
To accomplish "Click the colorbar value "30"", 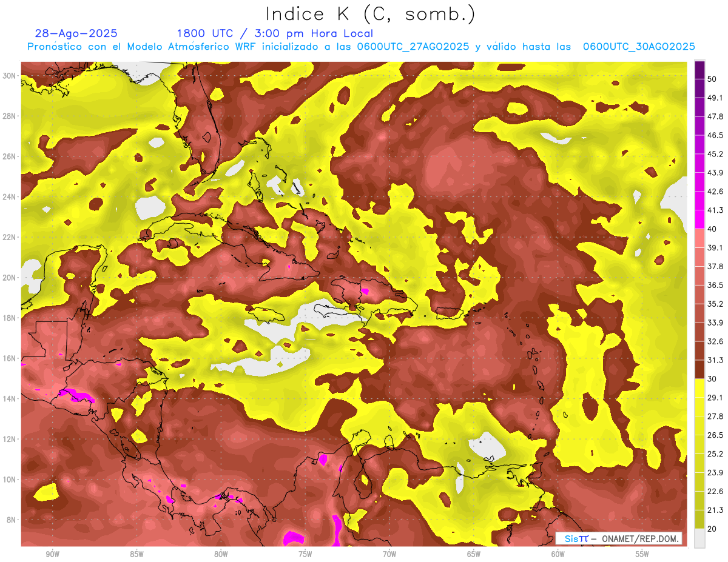I will [712, 379].
